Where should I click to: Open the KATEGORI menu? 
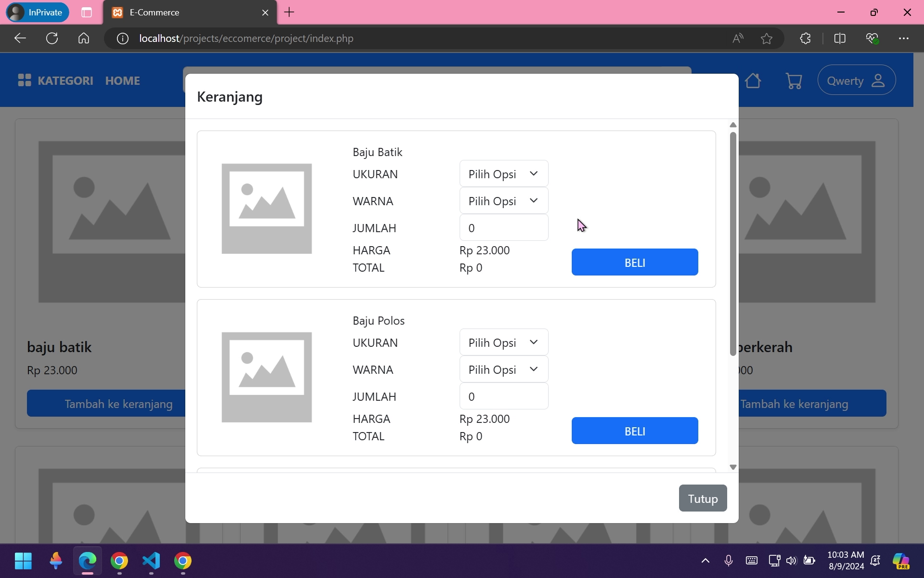[55, 80]
